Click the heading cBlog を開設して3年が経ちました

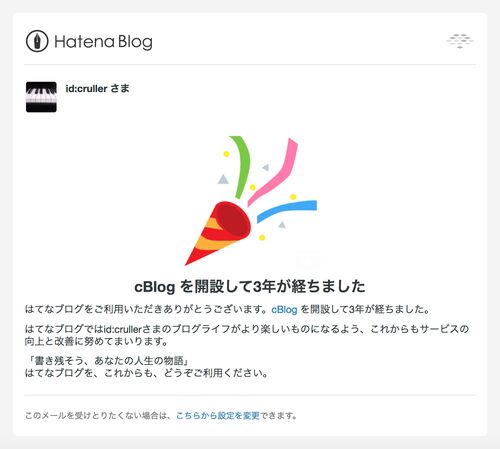[250, 287]
